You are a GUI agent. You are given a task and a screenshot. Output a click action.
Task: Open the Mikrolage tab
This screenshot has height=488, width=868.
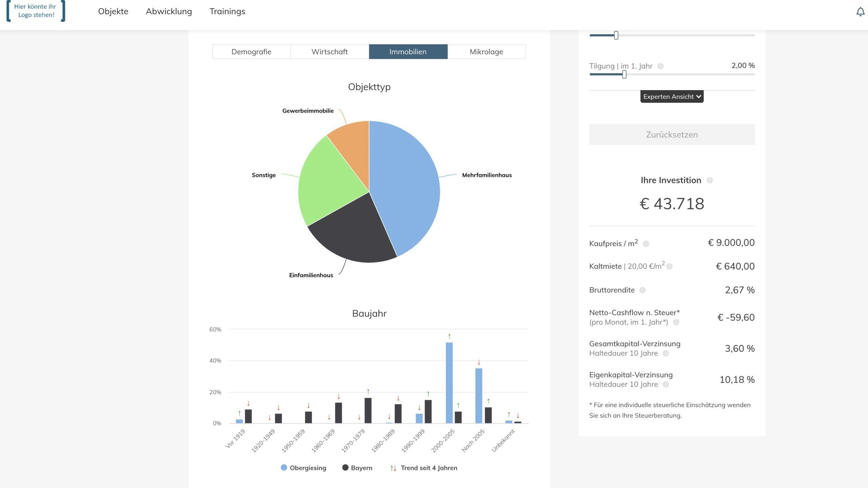tap(487, 52)
